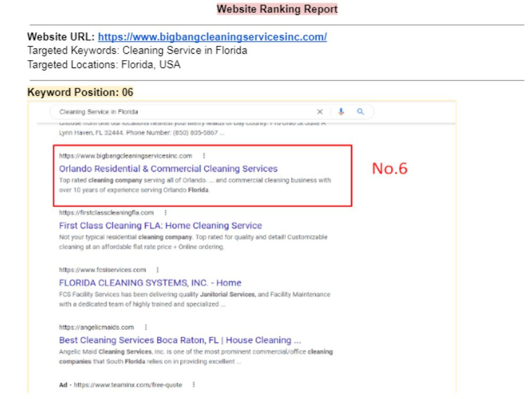The width and height of the screenshot is (532, 399).
Task: Click the https://angelicmaids.com result URL
Action: click(x=96, y=327)
